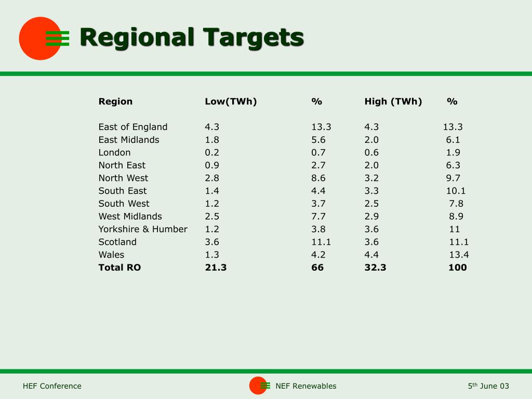Screen dimensions: 532x399
Task: Click East Midlands high percentage '6.1'
Action: click(453, 140)
